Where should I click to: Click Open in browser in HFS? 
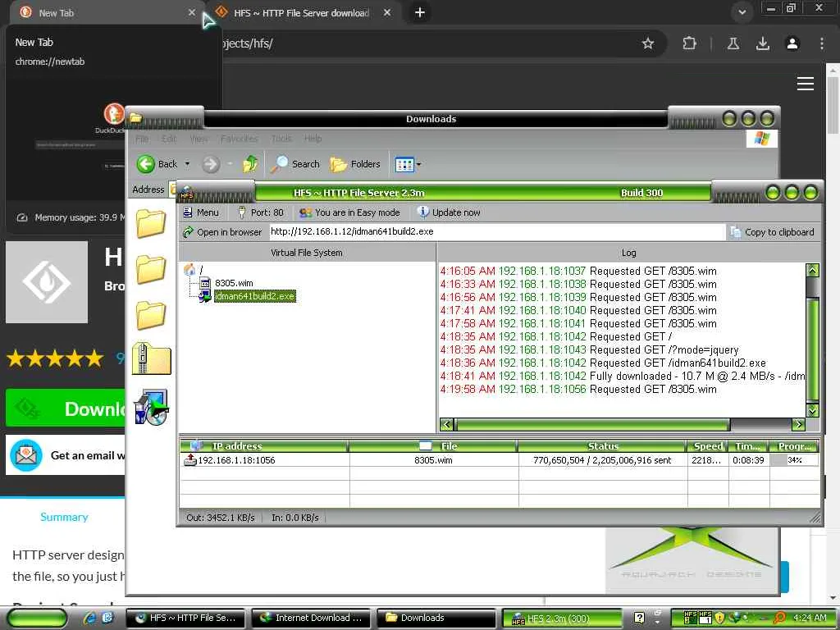click(x=222, y=232)
